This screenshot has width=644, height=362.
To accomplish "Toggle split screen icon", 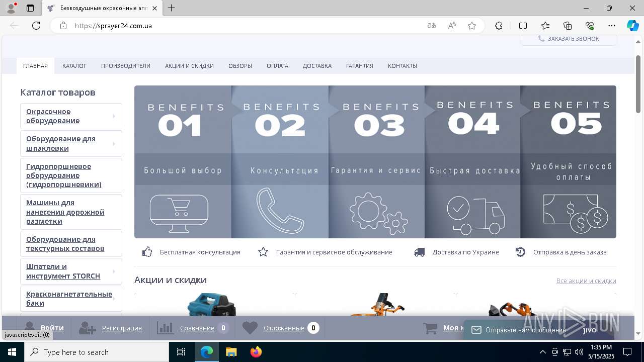I will 523,26.
